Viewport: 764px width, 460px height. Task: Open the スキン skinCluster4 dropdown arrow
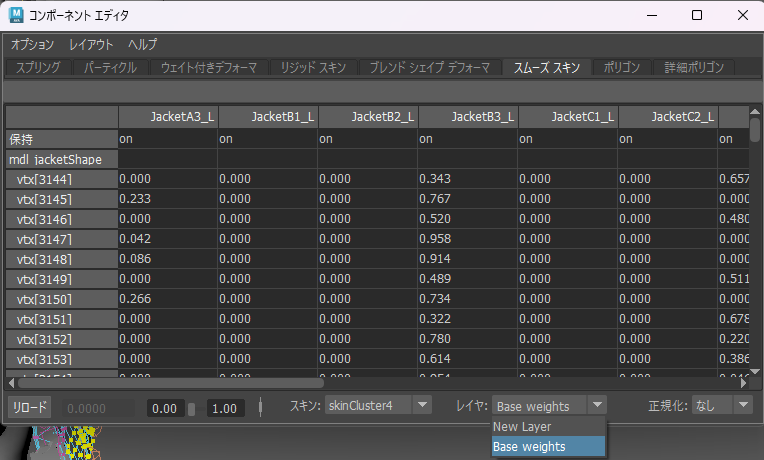coord(422,405)
